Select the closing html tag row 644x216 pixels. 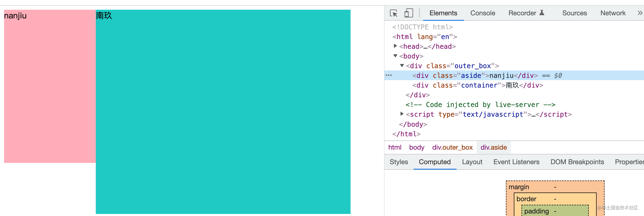(514, 134)
